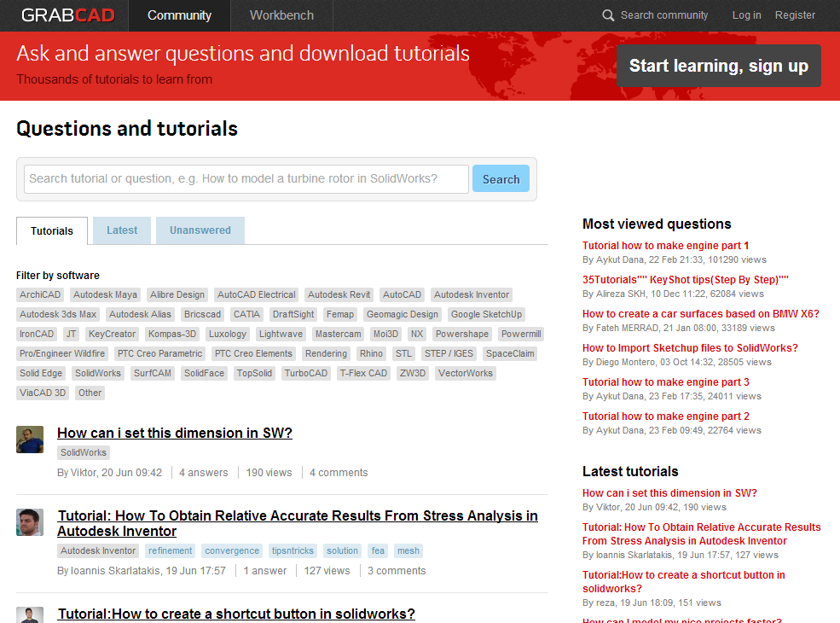Open Ioannis Skarlatakis' avatar thumbnail
The height and width of the screenshot is (623, 840).
pyautogui.click(x=30, y=522)
